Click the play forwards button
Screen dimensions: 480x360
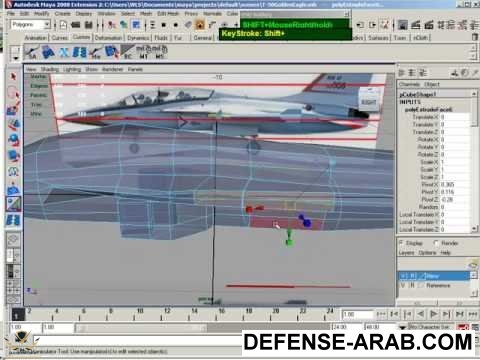click(x=433, y=314)
